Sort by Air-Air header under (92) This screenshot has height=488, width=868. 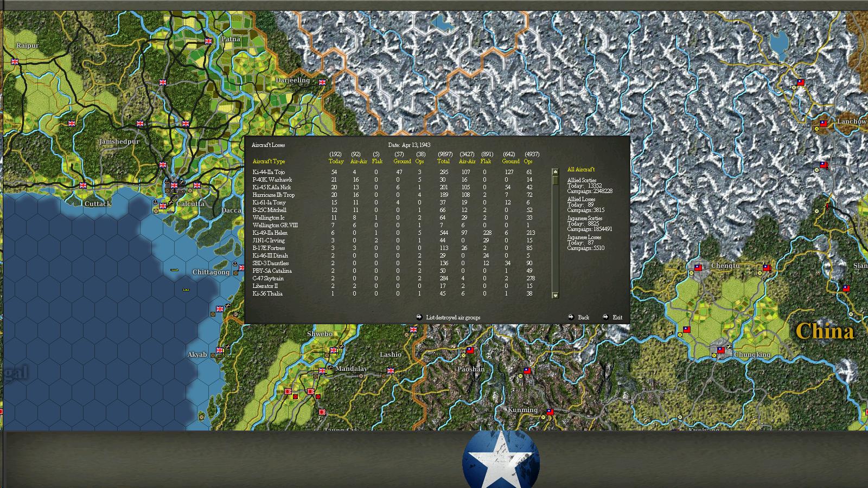click(359, 162)
